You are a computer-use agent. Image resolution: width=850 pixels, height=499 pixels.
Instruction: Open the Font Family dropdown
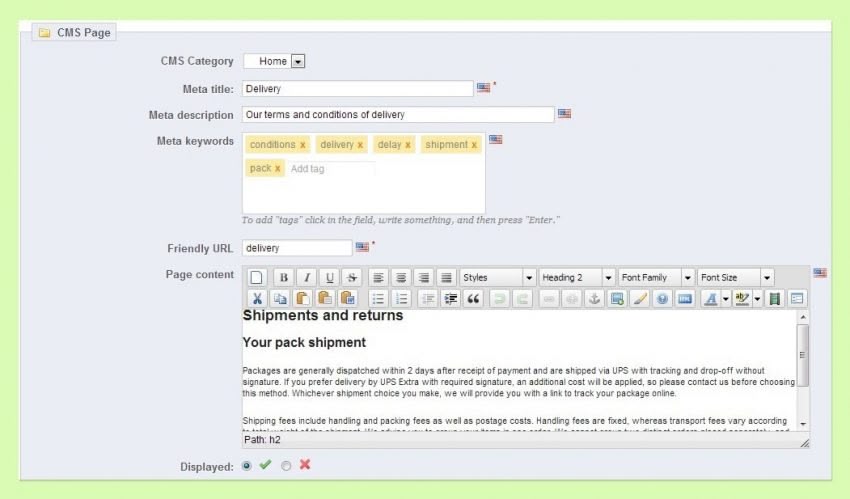pos(656,277)
